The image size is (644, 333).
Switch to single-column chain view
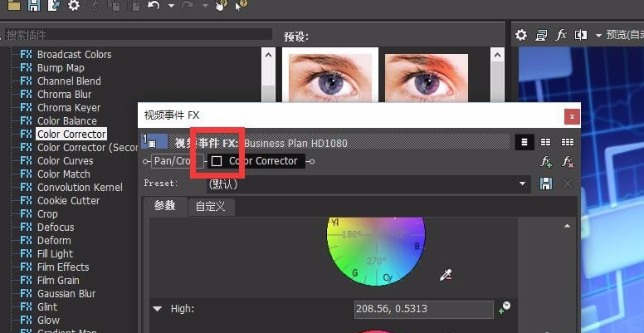pyautogui.click(x=524, y=142)
